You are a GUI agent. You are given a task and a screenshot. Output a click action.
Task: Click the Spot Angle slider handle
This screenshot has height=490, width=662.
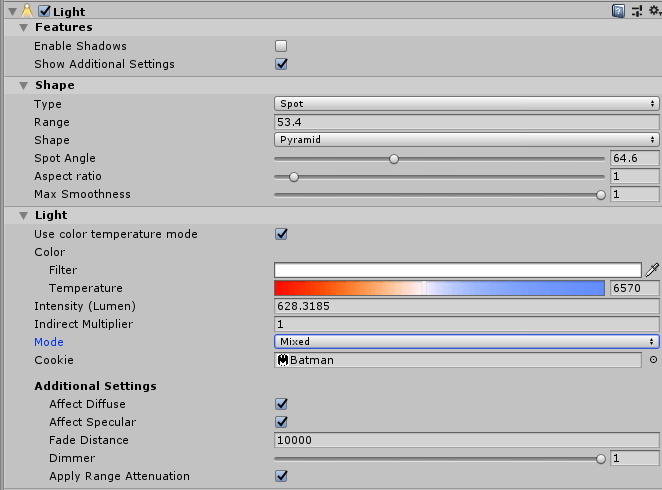click(x=394, y=158)
